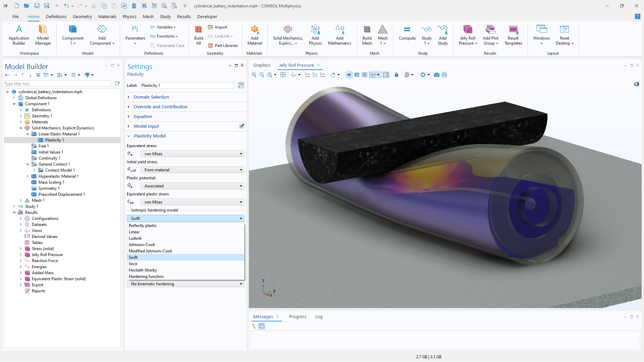Image resolution: width=644 pixels, height=362 pixels.
Task: Open the Equivalent stress von Mises dropdown
Action: click(x=192, y=154)
